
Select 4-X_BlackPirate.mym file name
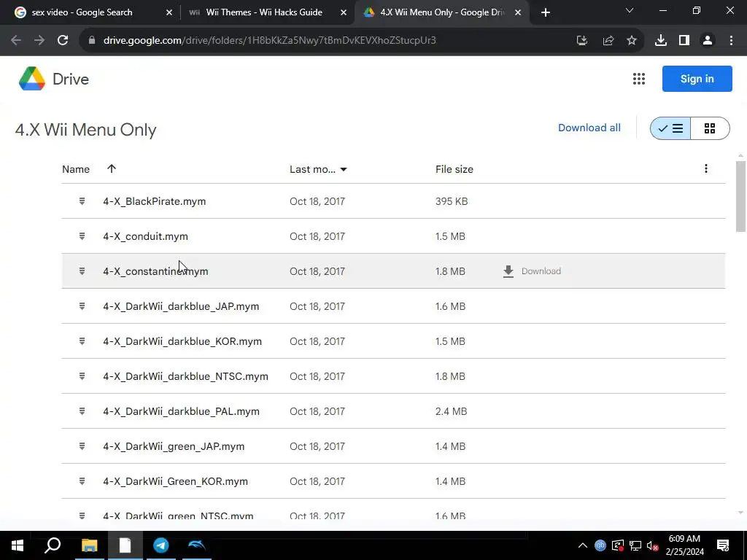point(155,201)
